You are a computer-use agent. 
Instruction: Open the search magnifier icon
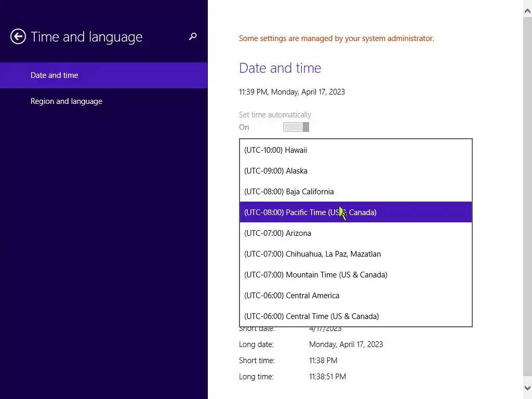point(193,36)
